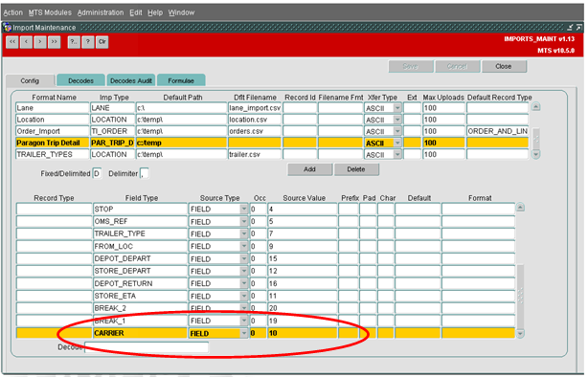The height and width of the screenshot is (377, 588).
Task: Jump to last record with >> button
Action: [54, 41]
